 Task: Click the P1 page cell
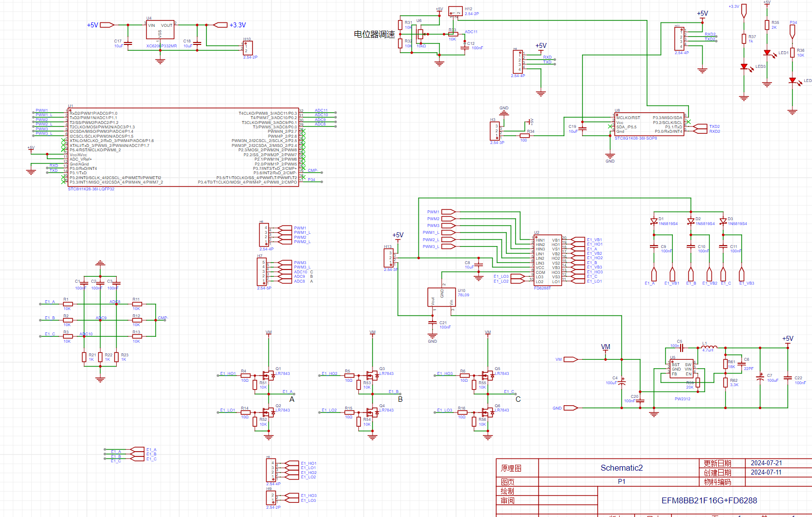click(x=621, y=481)
